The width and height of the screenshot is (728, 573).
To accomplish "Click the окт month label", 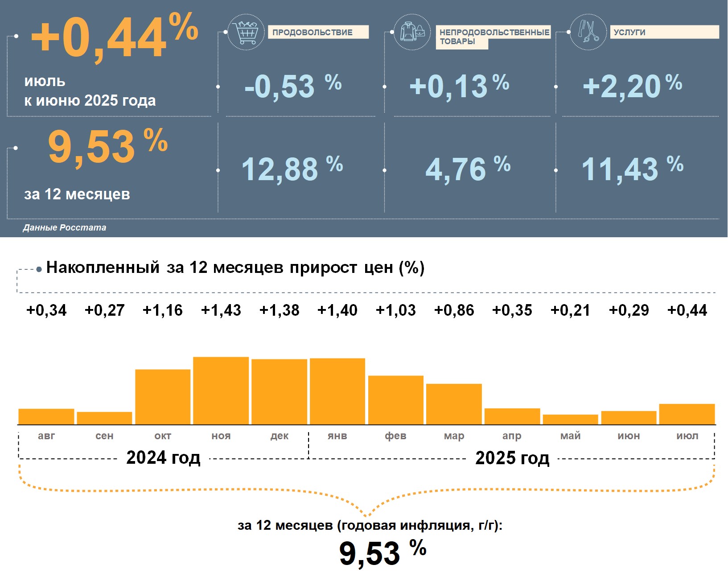I will coord(163,436).
